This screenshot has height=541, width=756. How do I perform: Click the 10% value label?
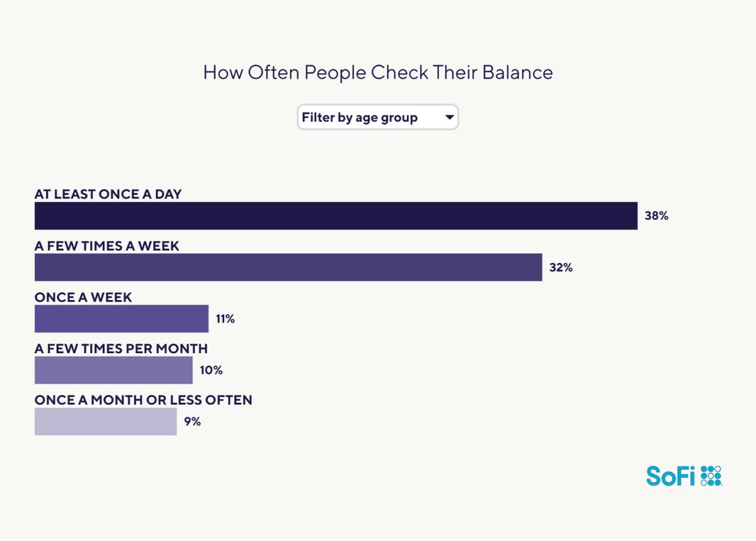coord(211,370)
